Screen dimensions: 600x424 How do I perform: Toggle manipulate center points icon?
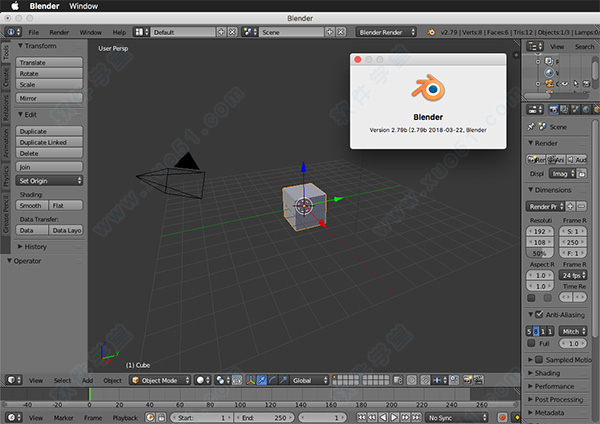237,380
